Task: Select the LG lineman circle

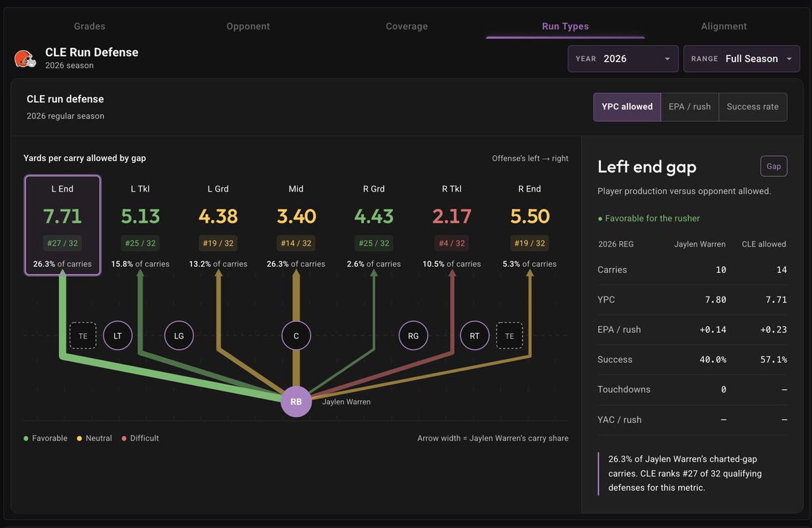Action: pos(179,335)
